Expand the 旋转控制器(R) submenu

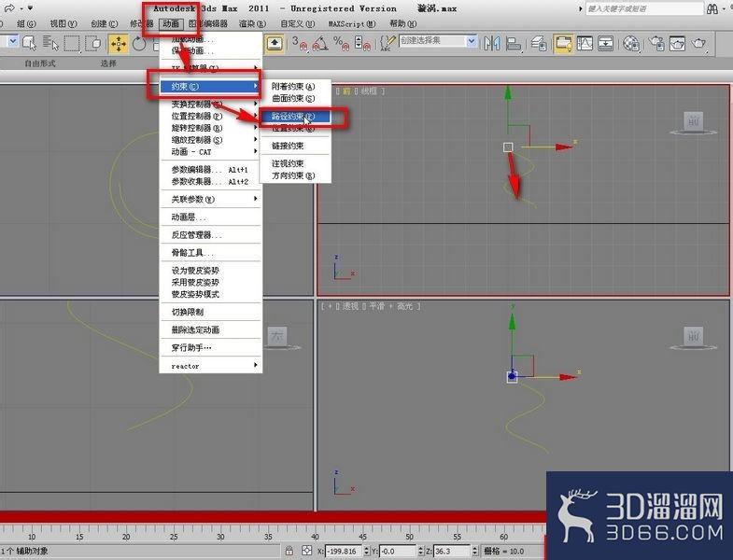click(210, 128)
